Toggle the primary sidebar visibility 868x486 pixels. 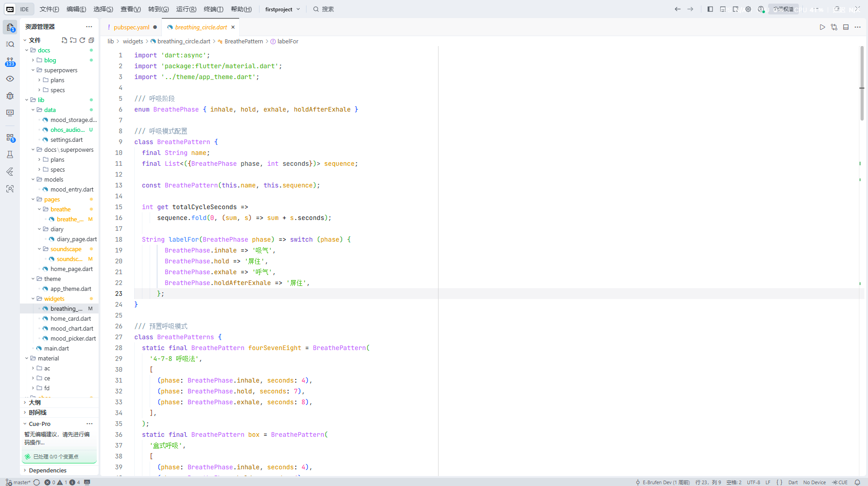[x=710, y=9]
